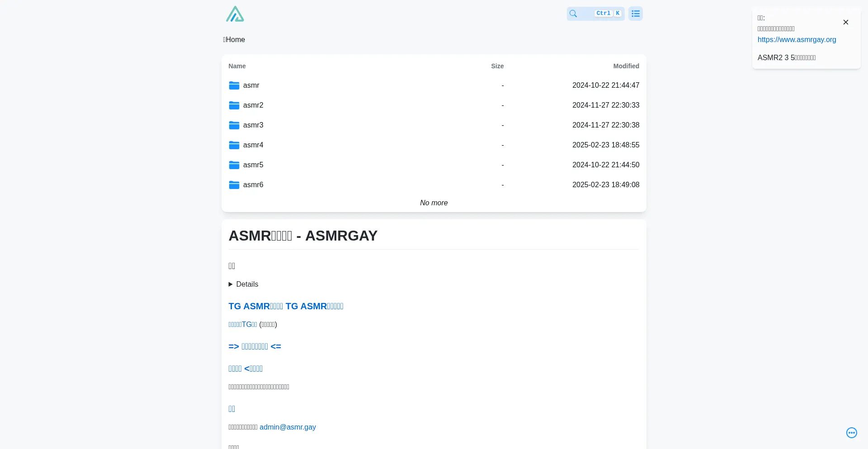Viewport: 868px width, 449px height.
Task: Click date 2024-11-27 22:30:33
Action: click(606, 105)
